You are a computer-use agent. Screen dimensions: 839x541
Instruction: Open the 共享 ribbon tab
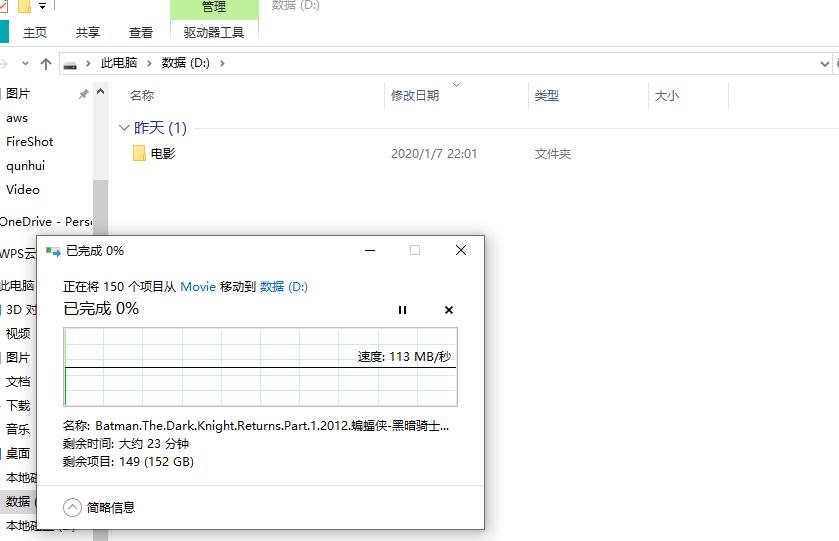(x=88, y=33)
